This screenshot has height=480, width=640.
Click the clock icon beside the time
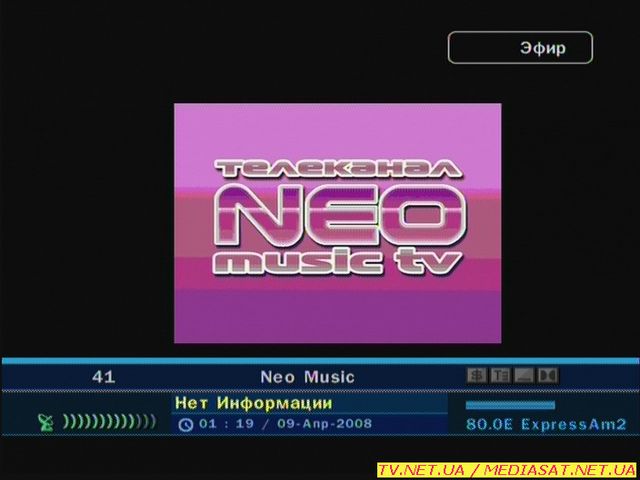point(186,425)
